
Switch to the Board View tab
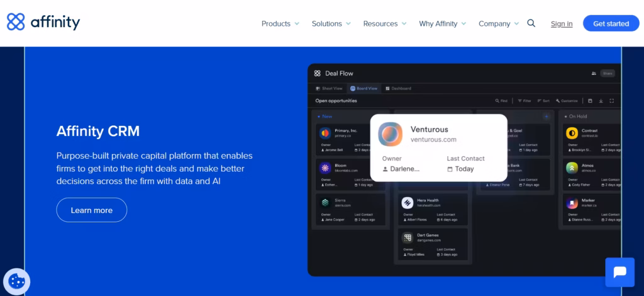[364, 88]
